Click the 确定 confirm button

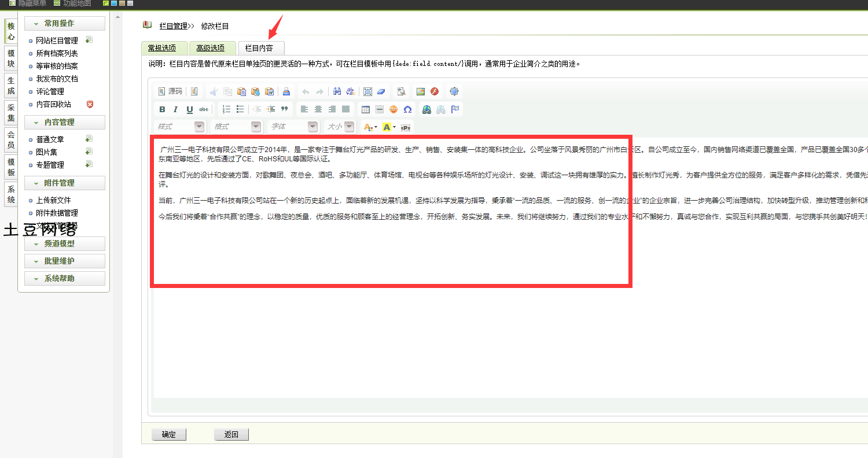[x=168, y=434]
